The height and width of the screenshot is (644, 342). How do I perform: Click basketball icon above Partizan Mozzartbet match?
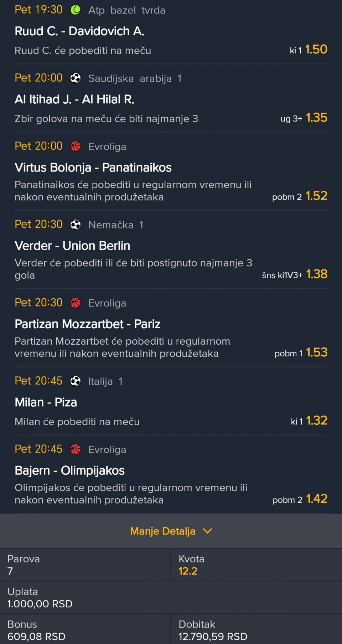(x=76, y=303)
